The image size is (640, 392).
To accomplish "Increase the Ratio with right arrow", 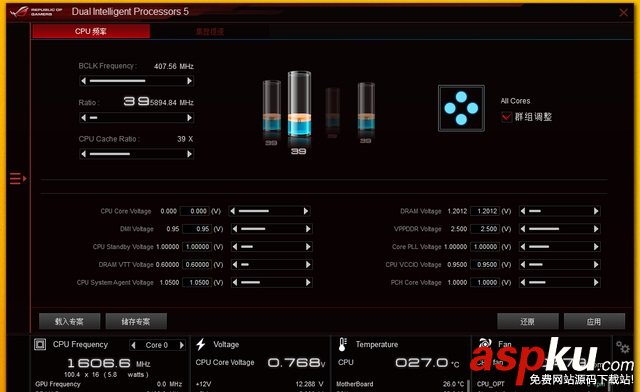I will click(x=189, y=118).
